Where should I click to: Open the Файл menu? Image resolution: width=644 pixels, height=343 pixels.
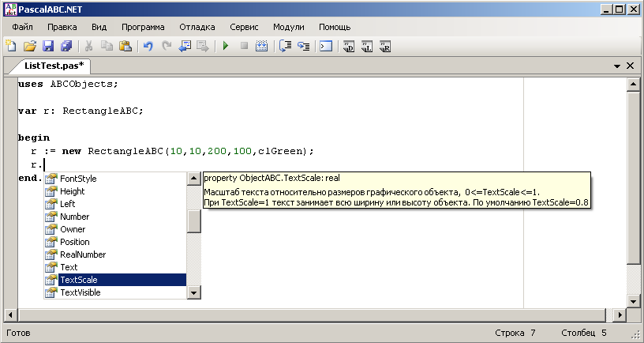(23, 27)
